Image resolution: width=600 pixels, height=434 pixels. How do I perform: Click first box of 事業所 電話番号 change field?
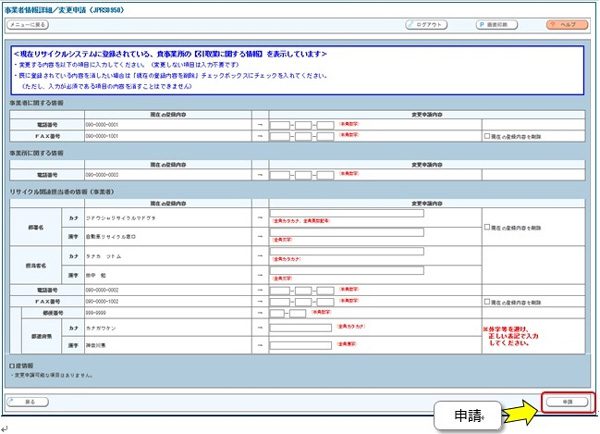(x=279, y=173)
